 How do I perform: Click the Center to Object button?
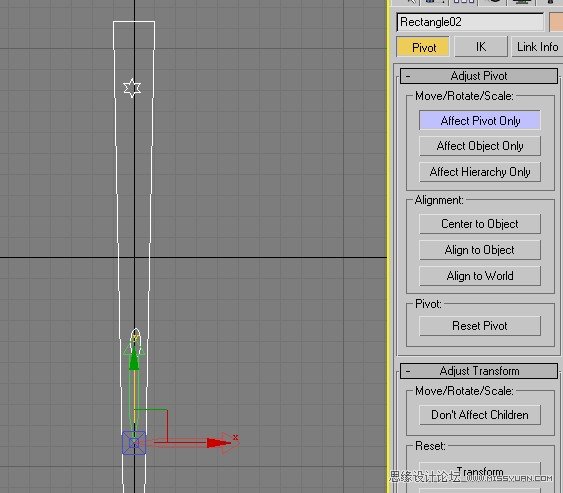480,224
